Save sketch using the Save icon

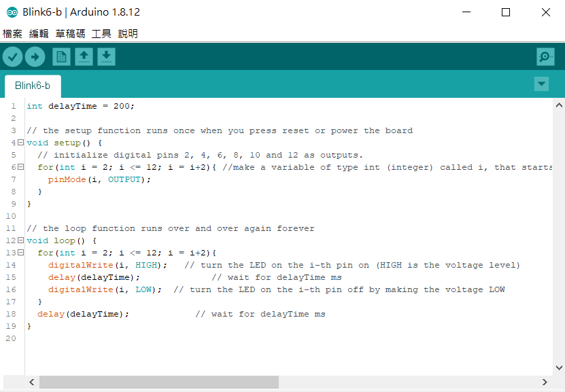106,57
